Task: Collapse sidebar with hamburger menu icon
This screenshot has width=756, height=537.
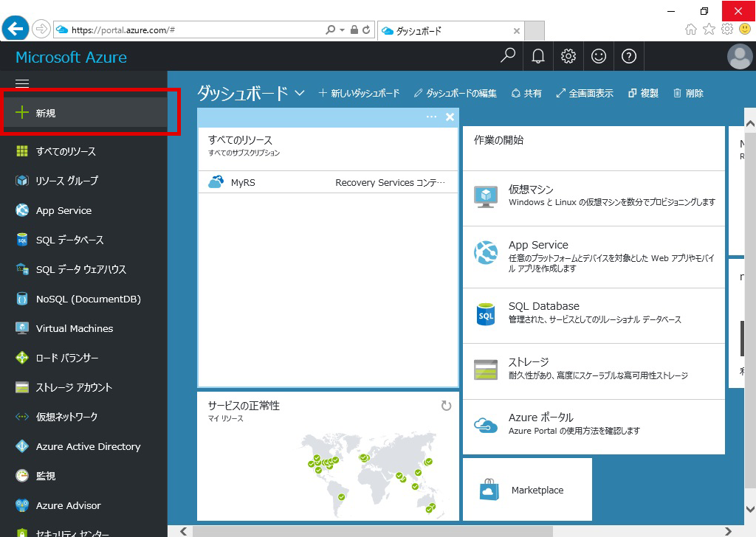Action: pyautogui.click(x=22, y=83)
